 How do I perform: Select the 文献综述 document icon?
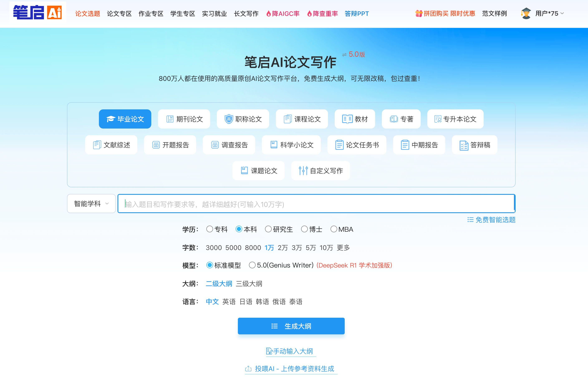point(97,145)
